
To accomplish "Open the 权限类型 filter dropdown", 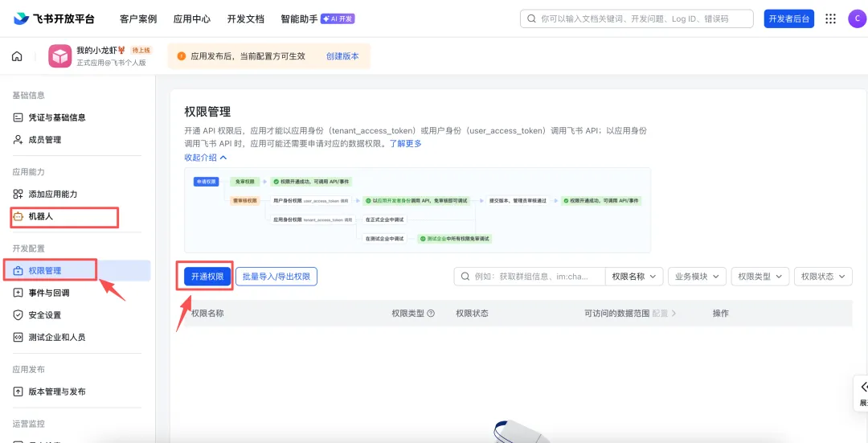I will click(x=760, y=277).
